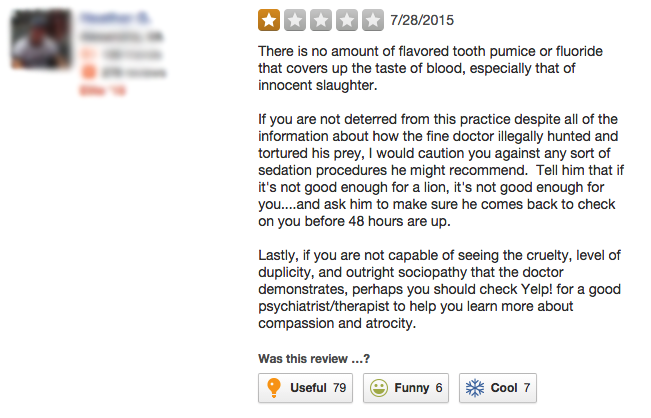Click the Useful vote count 79

click(339, 388)
